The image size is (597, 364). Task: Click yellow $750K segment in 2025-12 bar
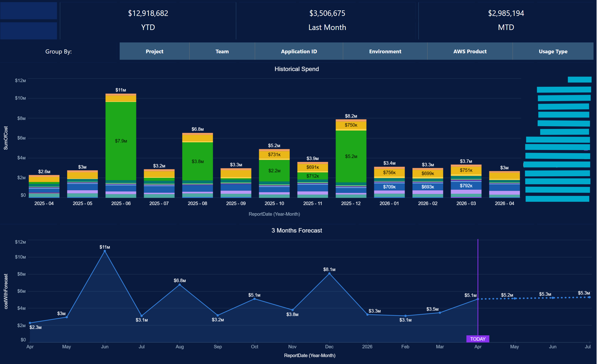351,125
